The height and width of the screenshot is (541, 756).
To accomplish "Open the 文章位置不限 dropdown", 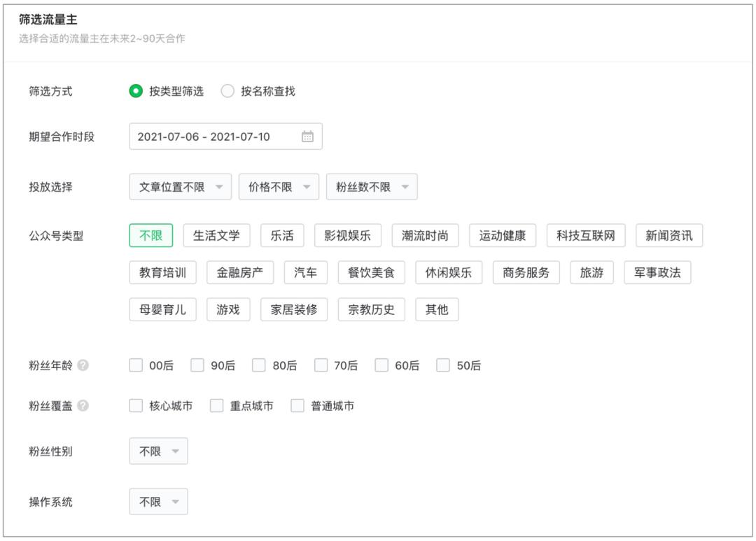I will pyautogui.click(x=180, y=186).
